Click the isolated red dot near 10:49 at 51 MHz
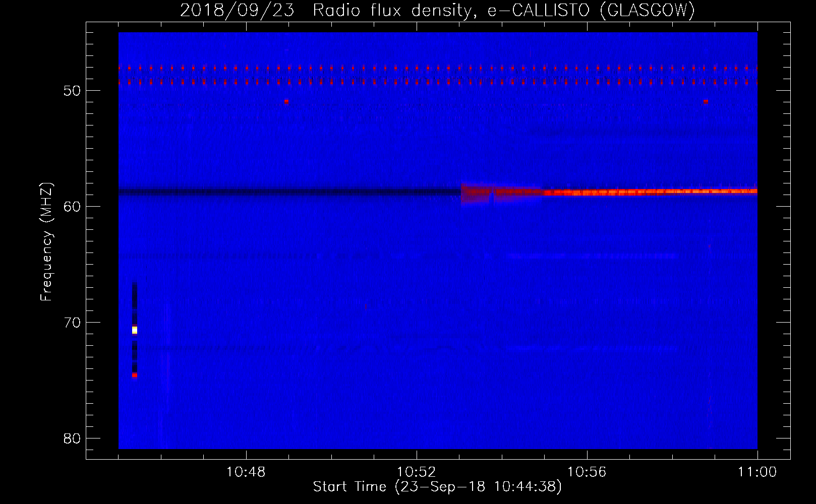The image size is (816, 504). 286,101
